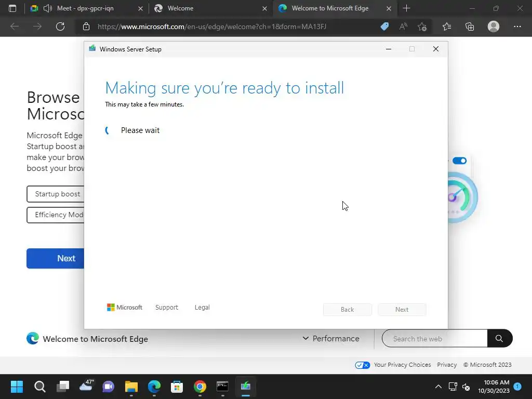The width and height of the screenshot is (532, 399).
Task: Open the network status tray icon
Action: (453, 387)
